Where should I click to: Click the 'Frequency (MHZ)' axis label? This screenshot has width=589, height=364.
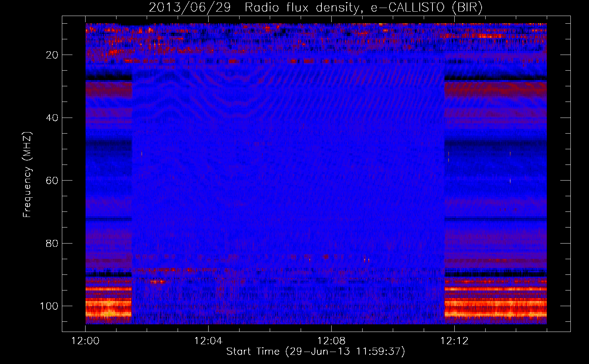(27, 175)
